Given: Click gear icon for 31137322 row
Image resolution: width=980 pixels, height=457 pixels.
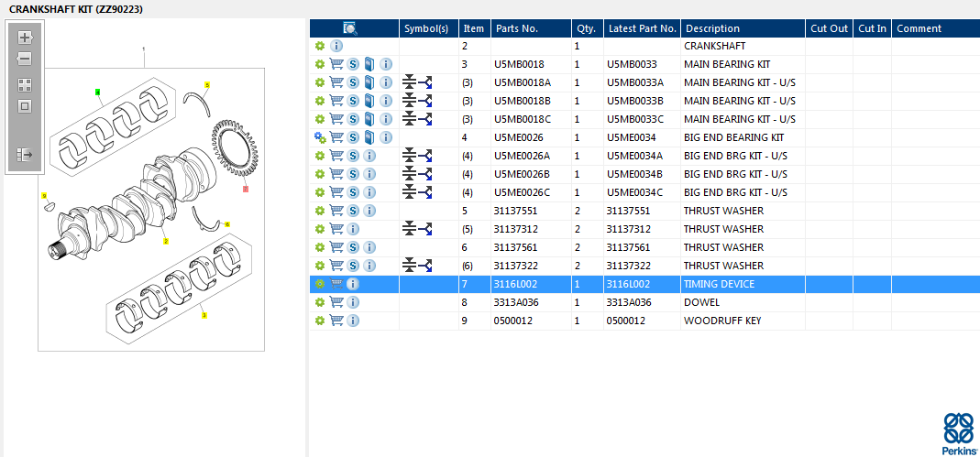Looking at the screenshot, I should 319,266.
